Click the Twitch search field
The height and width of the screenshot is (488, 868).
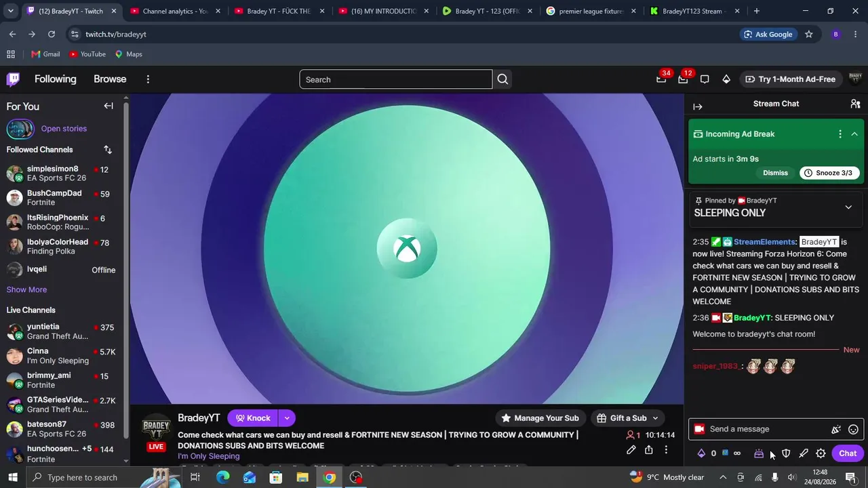pyautogui.click(x=396, y=79)
